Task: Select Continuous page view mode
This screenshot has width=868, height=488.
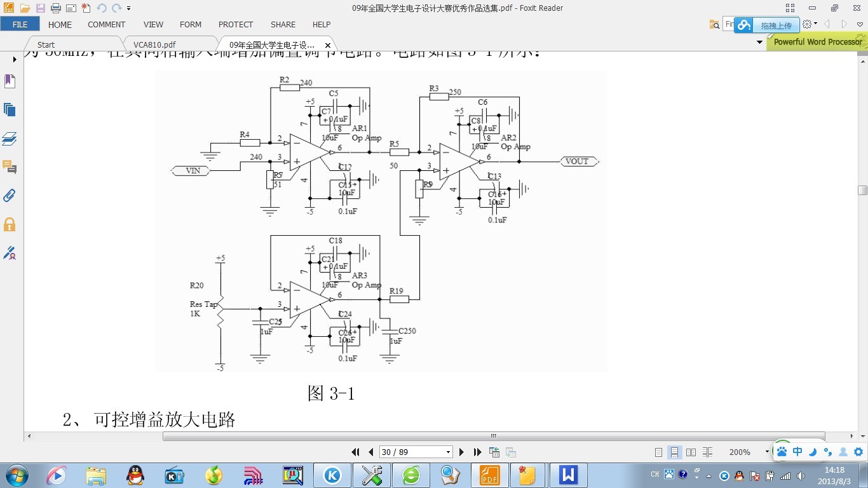Action: click(675, 452)
